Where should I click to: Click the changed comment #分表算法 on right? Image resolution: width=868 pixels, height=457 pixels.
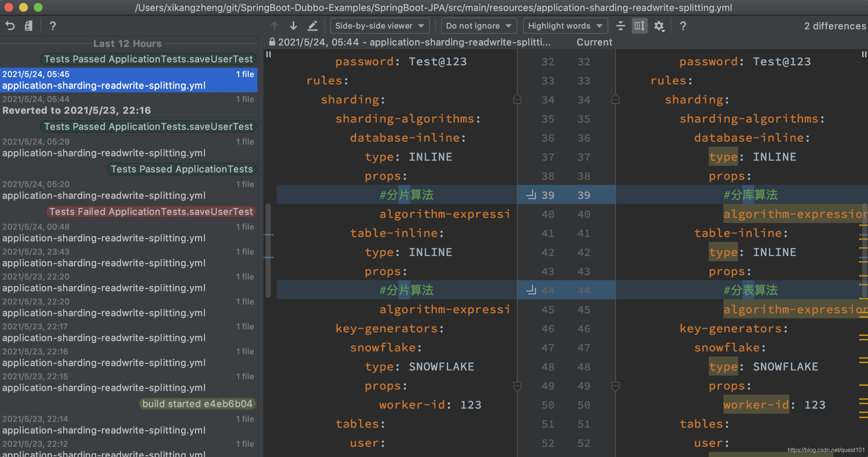tap(750, 290)
